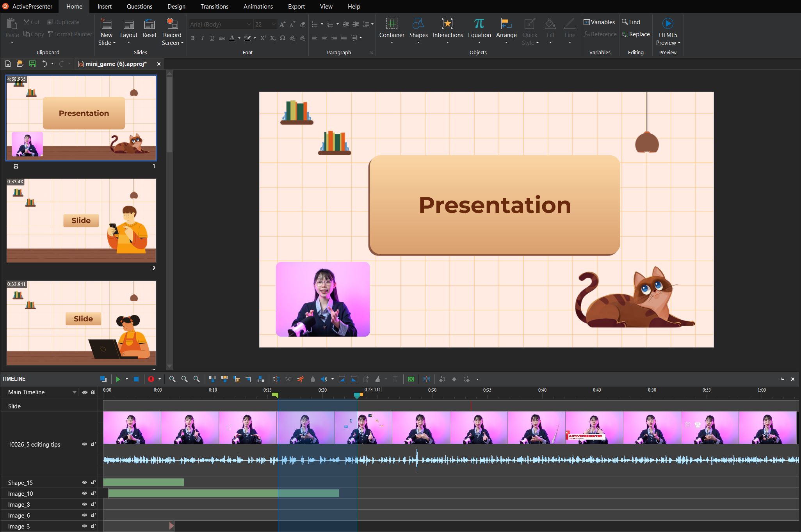This screenshot has height=532, width=801.
Task: Click the Format Painter button
Action: coord(70,34)
